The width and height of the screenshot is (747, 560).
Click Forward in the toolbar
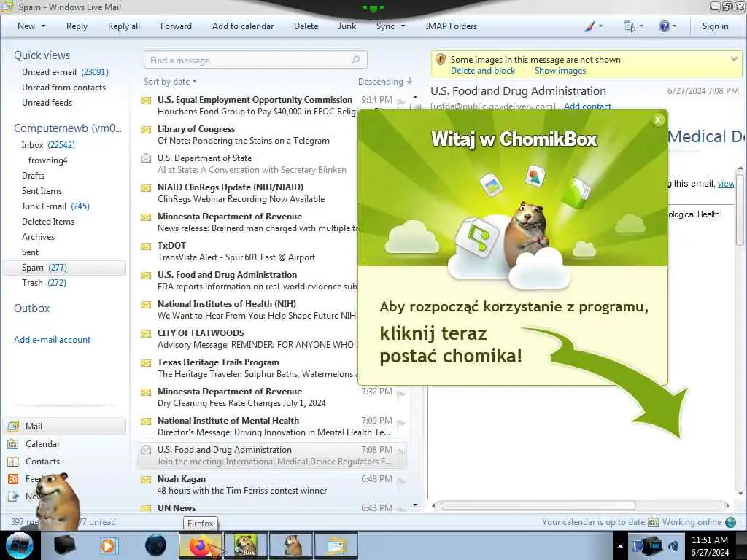pos(176,26)
